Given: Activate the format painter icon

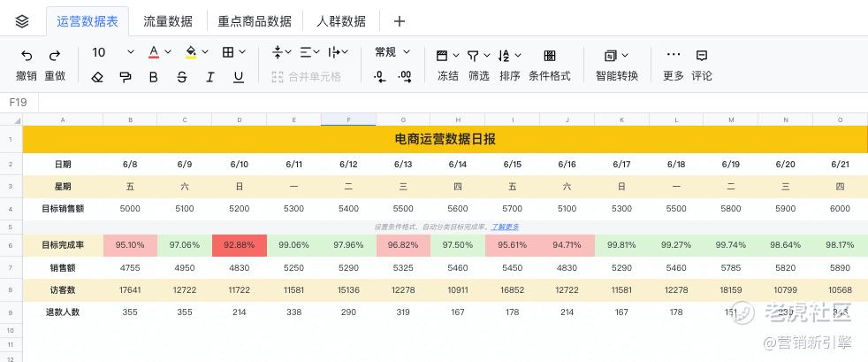Looking at the screenshot, I should pyautogui.click(x=126, y=77).
